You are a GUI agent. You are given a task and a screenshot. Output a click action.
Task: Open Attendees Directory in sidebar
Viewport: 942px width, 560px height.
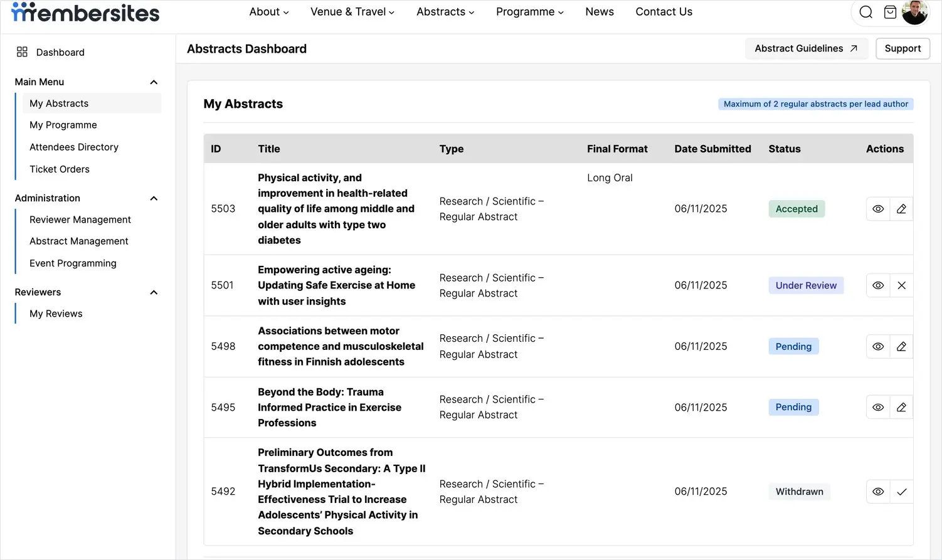coord(74,147)
